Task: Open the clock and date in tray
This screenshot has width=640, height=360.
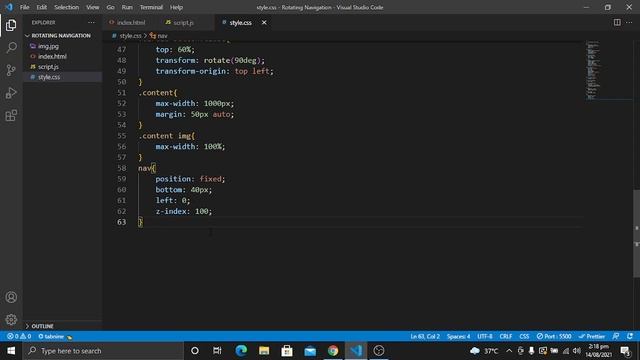Action: 599,351
